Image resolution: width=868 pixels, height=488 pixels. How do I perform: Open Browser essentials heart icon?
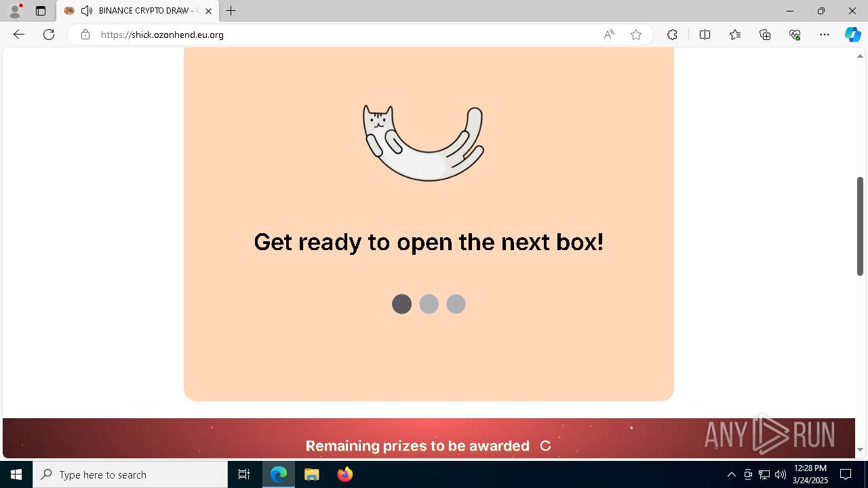pos(795,35)
